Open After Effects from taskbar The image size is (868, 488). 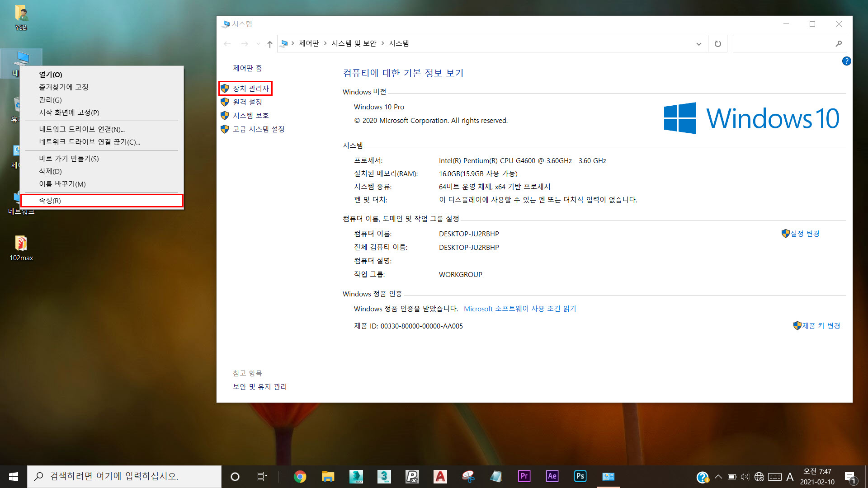coord(552,476)
